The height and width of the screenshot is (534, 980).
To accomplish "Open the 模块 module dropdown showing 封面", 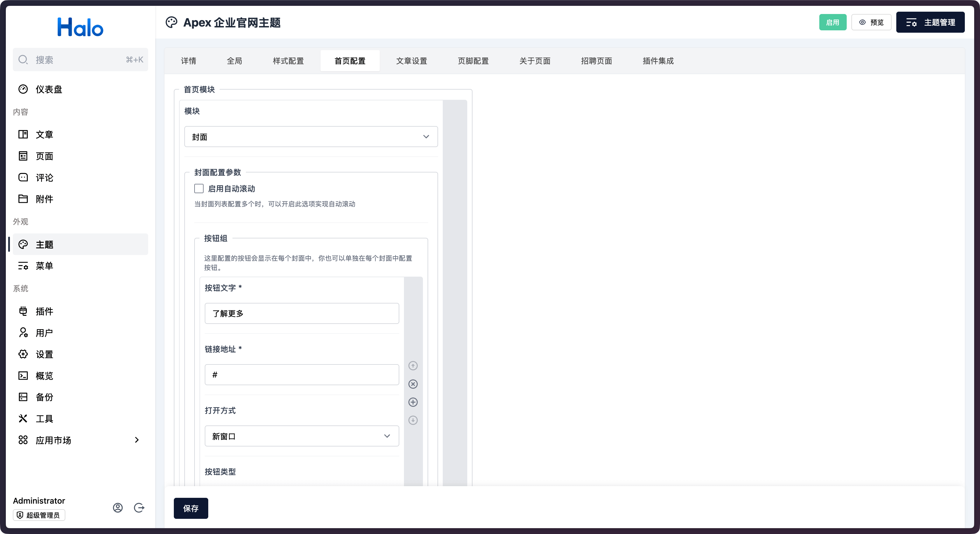I will [x=311, y=137].
